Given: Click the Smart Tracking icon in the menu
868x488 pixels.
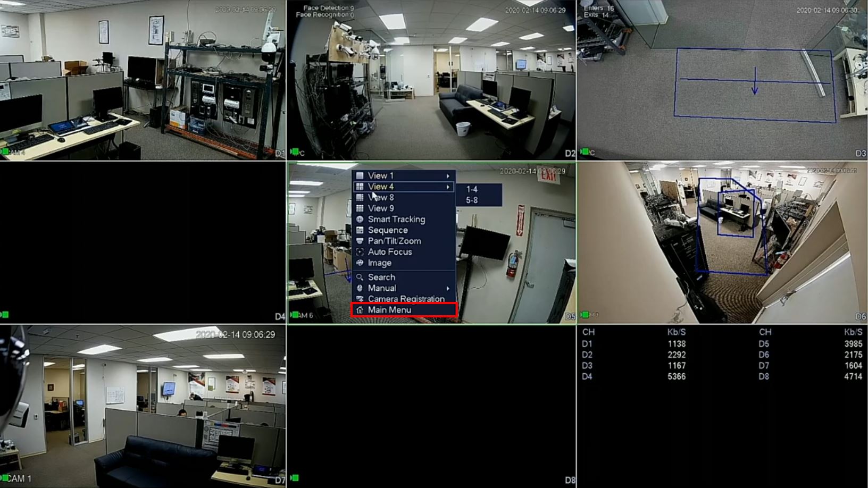Looking at the screenshot, I should click(x=360, y=219).
